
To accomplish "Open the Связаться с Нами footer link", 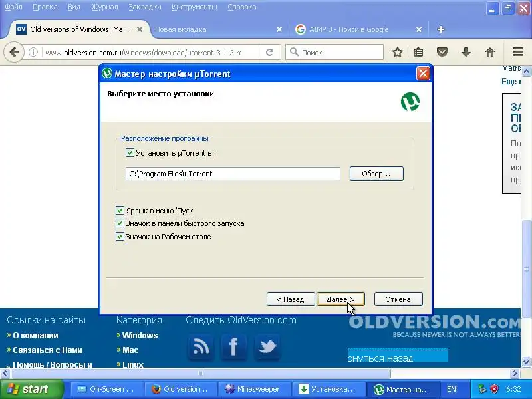I will pos(47,350).
